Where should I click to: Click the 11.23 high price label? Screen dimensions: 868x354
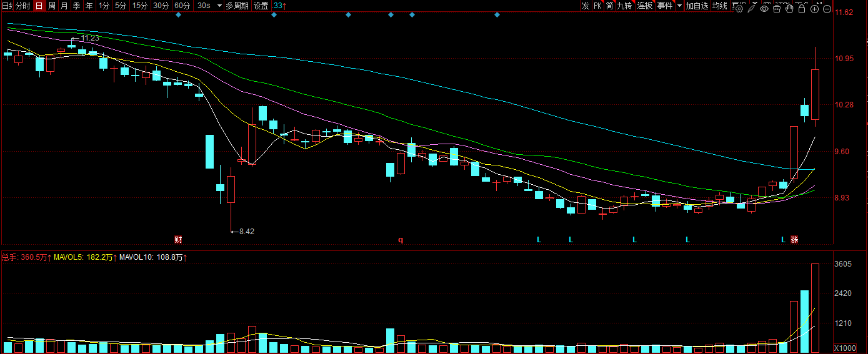pos(90,38)
